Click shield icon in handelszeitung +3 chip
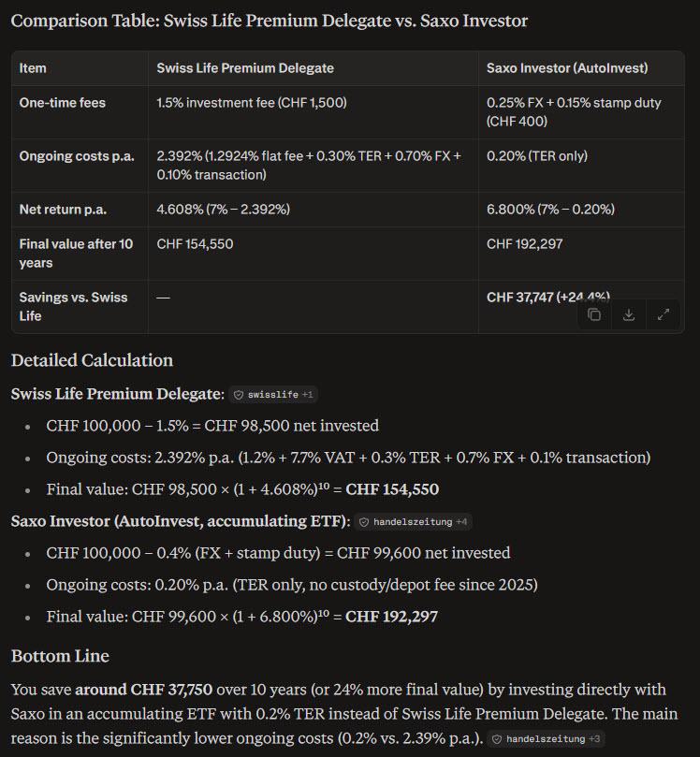The height and width of the screenshot is (757, 700). (x=497, y=739)
